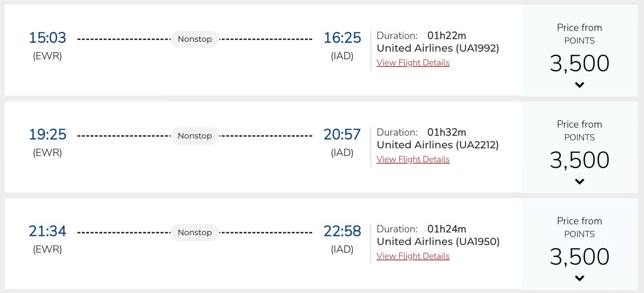Viewport: 644px width, 293px height.
Task: Select the 21:34 departure time
Action: point(48,231)
